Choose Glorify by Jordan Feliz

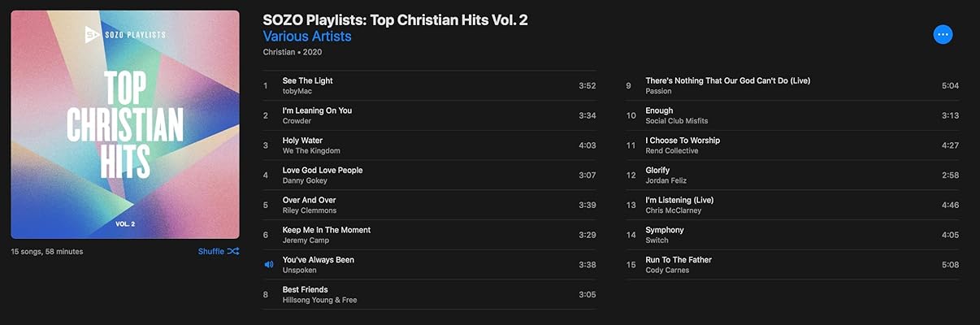[x=657, y=171]
